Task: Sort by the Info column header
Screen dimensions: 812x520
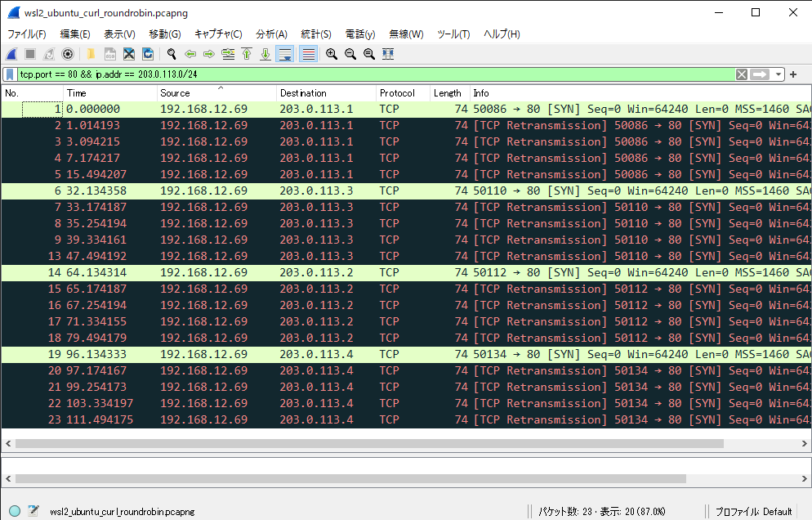Action: tap(640, 93)
